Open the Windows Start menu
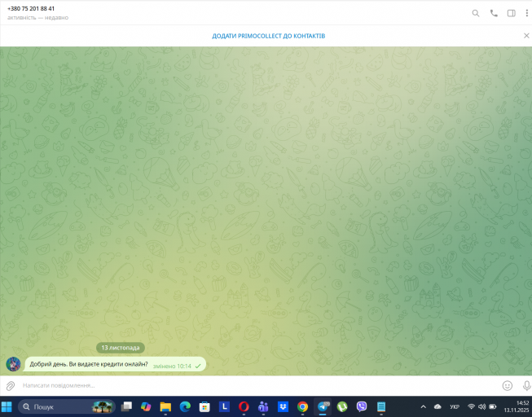This screenshot has width=532, height=417. [x=7, y=406]
